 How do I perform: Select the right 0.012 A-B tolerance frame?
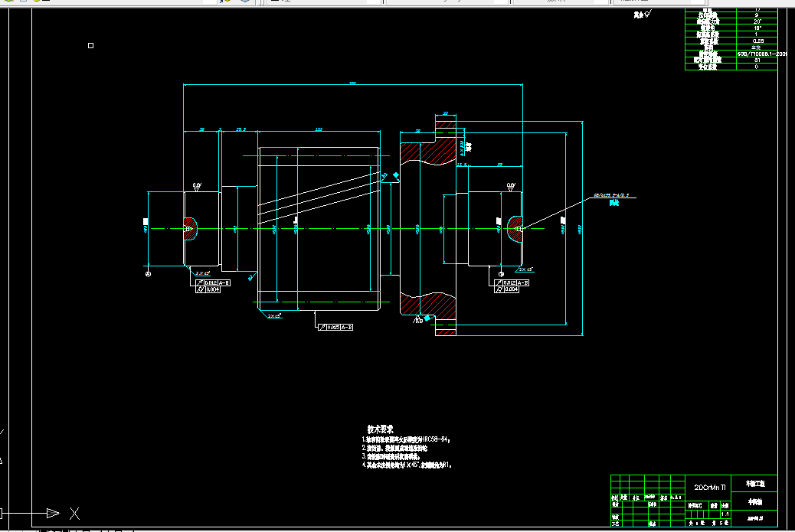[x=512, y=282]
